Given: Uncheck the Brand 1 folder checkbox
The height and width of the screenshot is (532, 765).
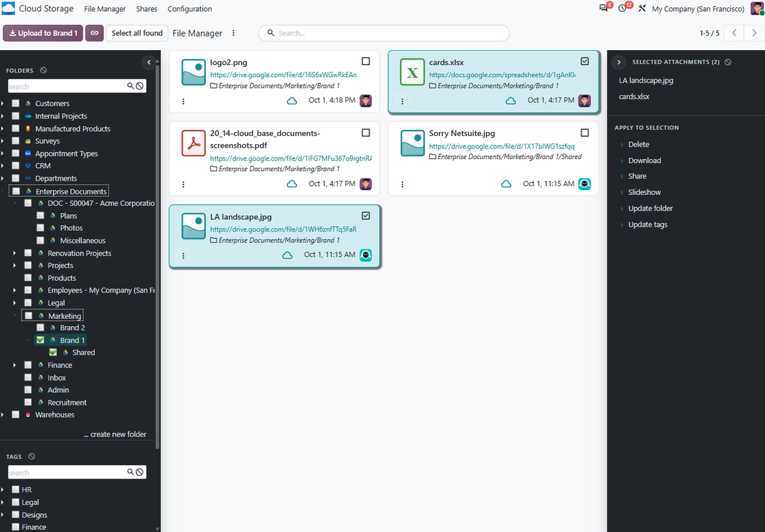Looking at the screenshot, I should [x=41, y=340].
